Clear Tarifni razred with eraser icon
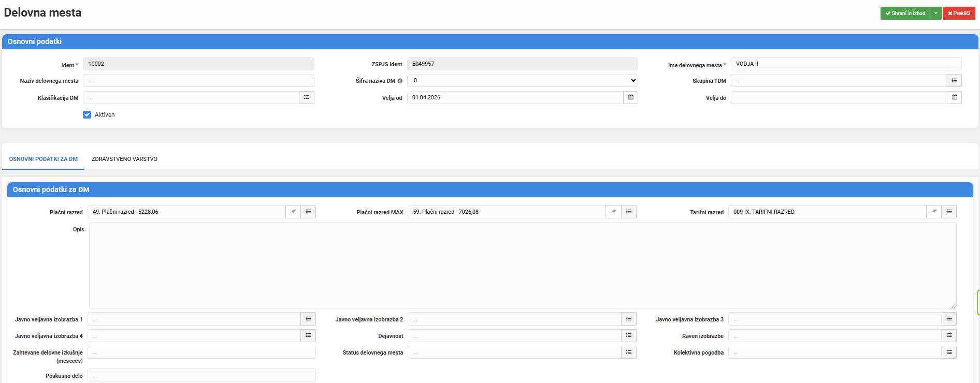This screenshot has height=383, width=980. point(934,212)
